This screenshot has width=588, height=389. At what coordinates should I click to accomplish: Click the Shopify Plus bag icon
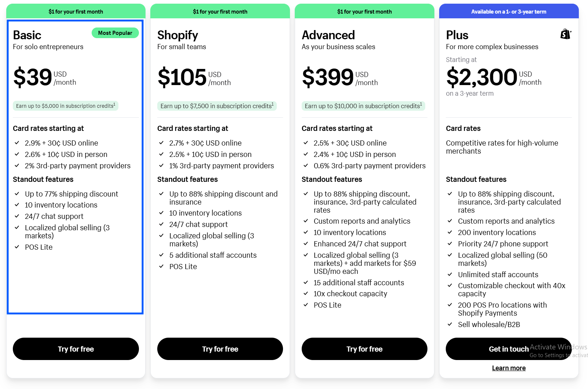tap(565, 34)
